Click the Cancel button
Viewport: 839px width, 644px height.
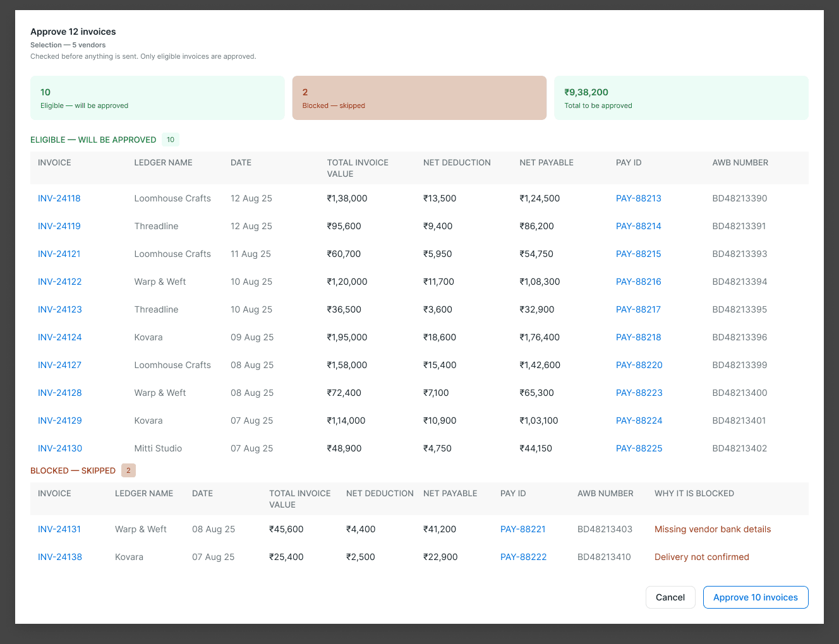tap(670, 597)
